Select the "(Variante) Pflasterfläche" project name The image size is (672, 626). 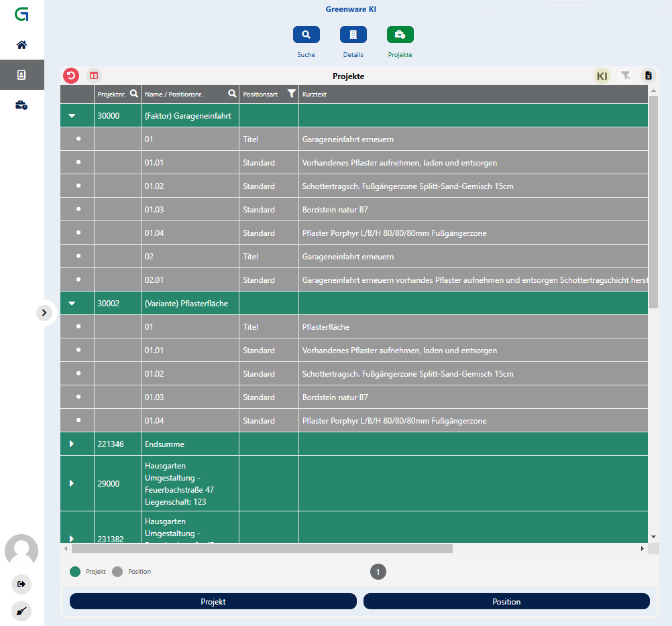(x=186, y=303)
